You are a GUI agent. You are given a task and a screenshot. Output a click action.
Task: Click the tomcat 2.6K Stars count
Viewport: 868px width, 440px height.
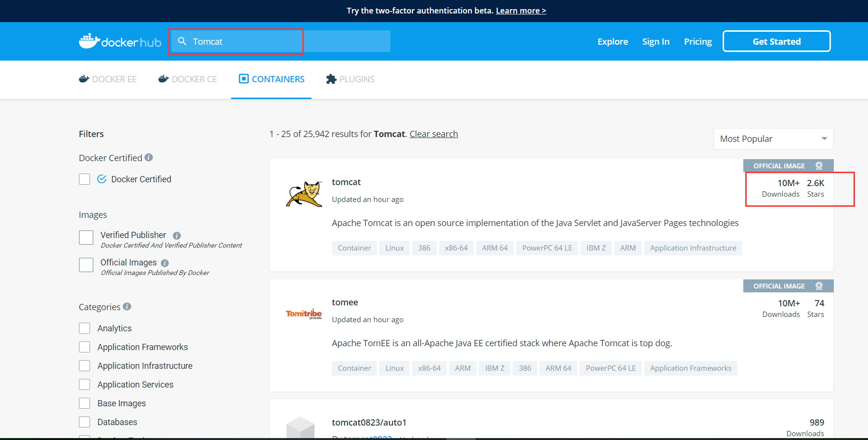[816, 188]
